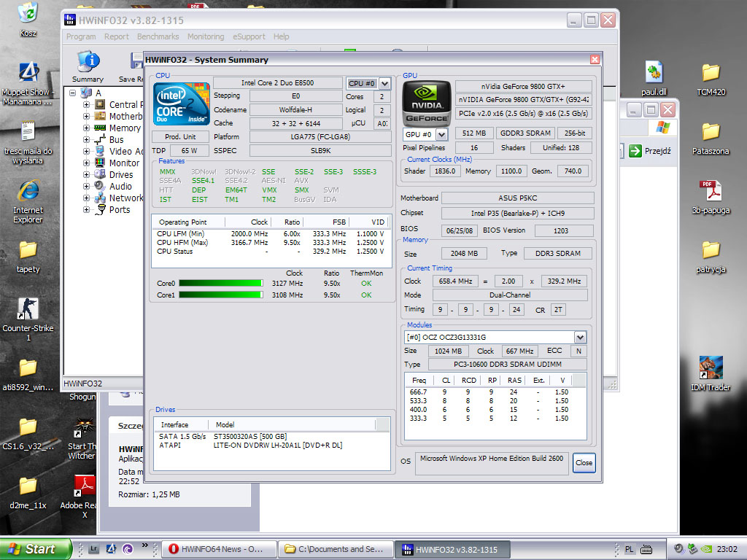Viewport: 747px width, 560px height.
Task: Open the Help menu
Action: tap(281, 36)
